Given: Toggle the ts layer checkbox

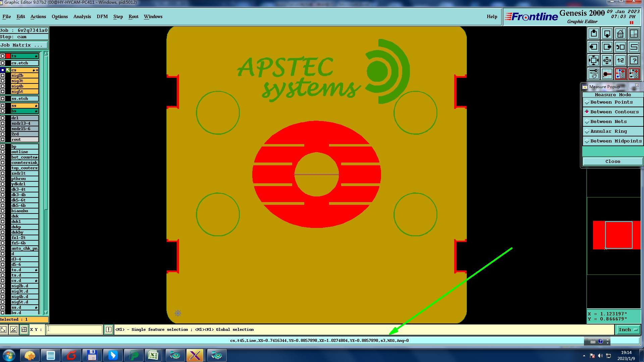Looking at the screenshot, I should [x=3, y=56].
